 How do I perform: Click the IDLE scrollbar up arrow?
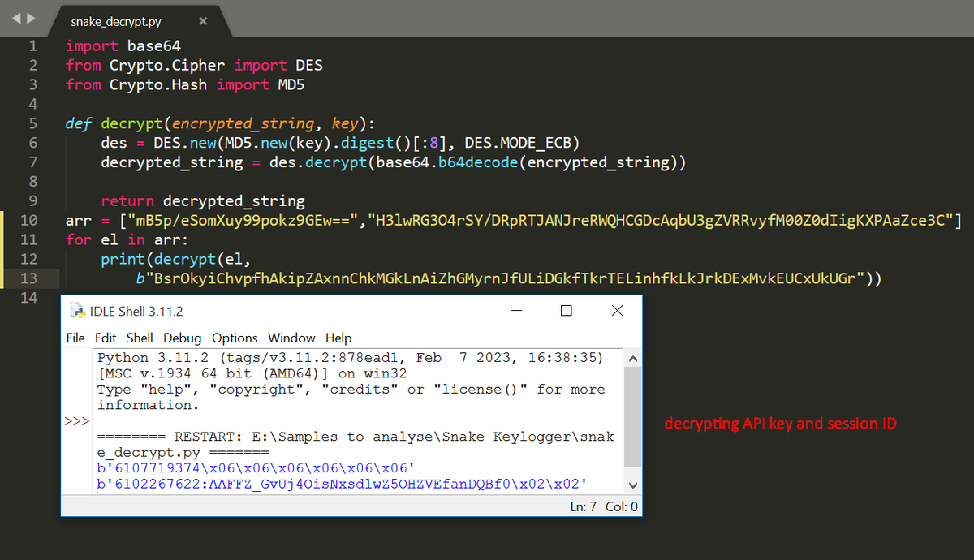click(x=633, y=358)
